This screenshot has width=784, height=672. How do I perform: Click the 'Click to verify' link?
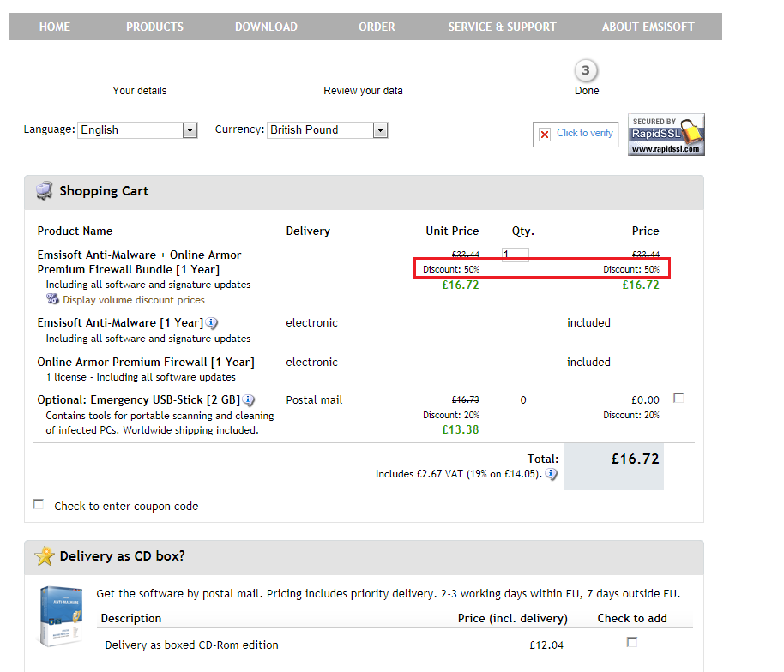click(584, 133)
